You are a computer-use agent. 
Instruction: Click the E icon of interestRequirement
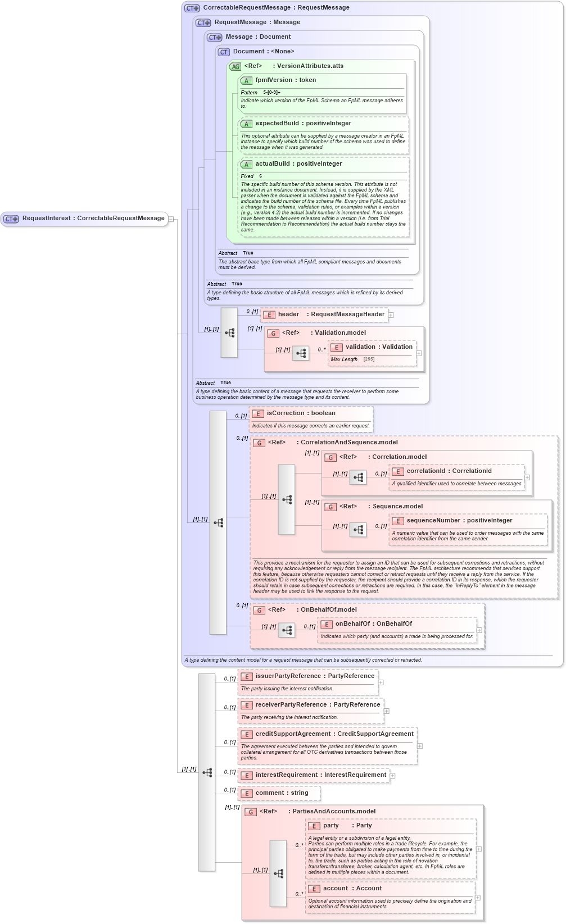[247, 776]
